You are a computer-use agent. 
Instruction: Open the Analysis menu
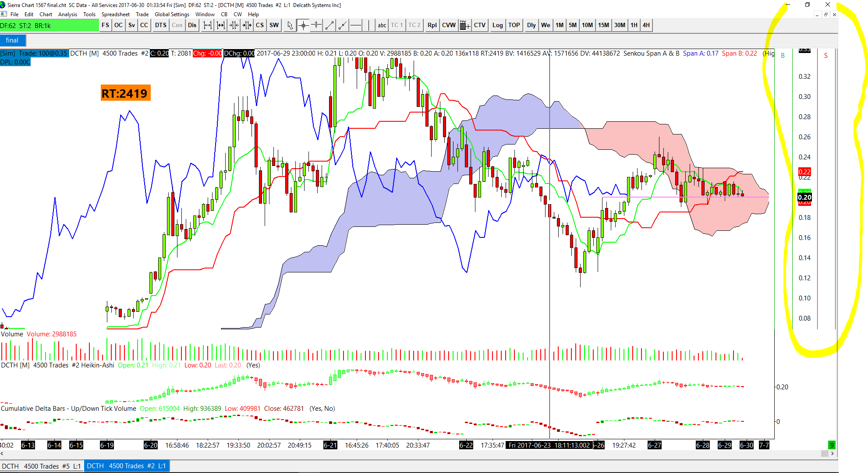[x=67, y=14]
